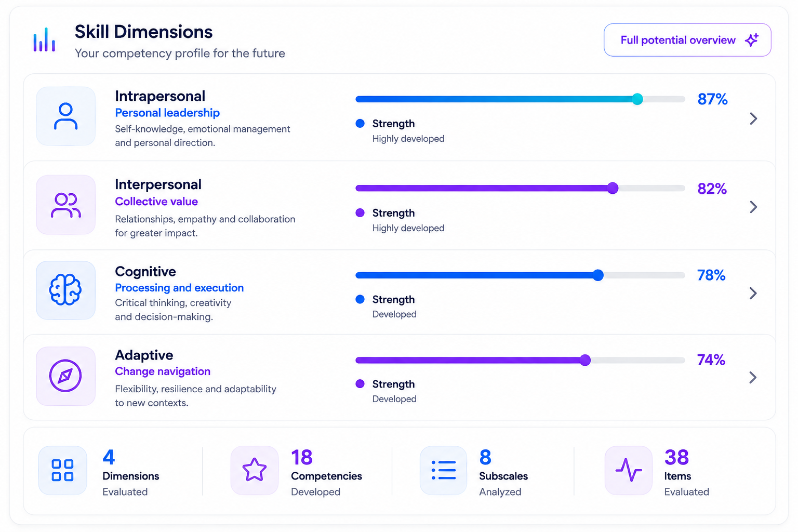Click the 8 Subscales count

tap(485, 457)
